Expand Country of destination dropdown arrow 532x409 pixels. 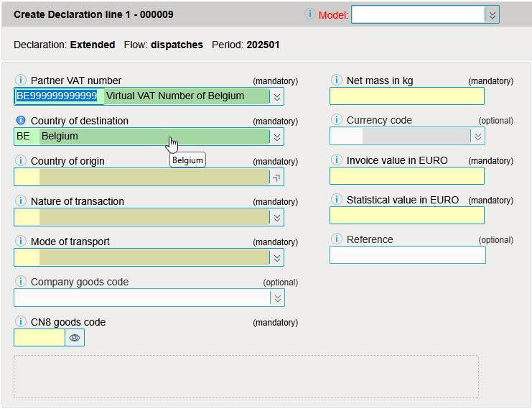(277, 137)
